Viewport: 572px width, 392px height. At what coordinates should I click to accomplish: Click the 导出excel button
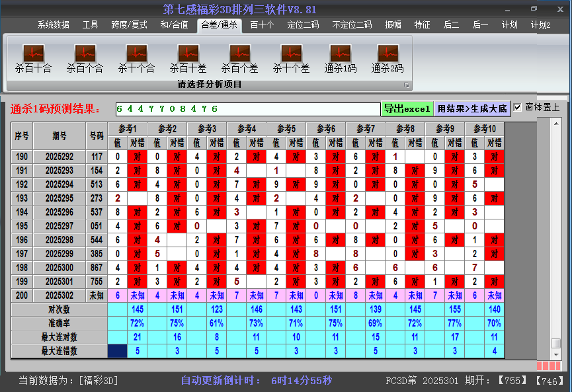(407, 109)
